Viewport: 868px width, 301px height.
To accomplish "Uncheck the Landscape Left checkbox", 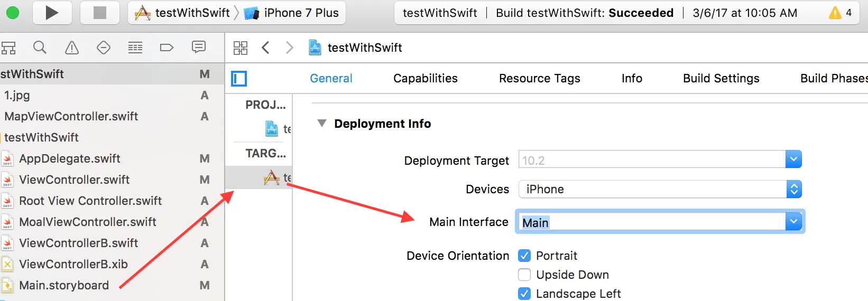I will (524, 294).
